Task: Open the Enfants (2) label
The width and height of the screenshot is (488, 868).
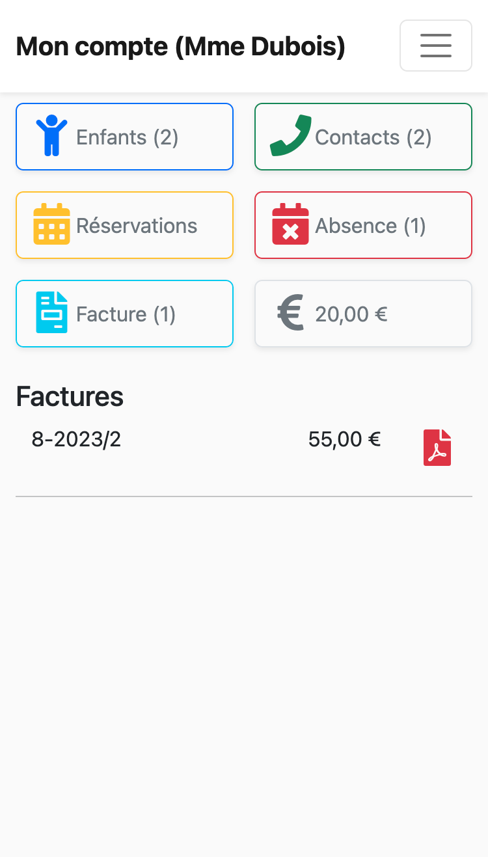Action: pos(128,137)
